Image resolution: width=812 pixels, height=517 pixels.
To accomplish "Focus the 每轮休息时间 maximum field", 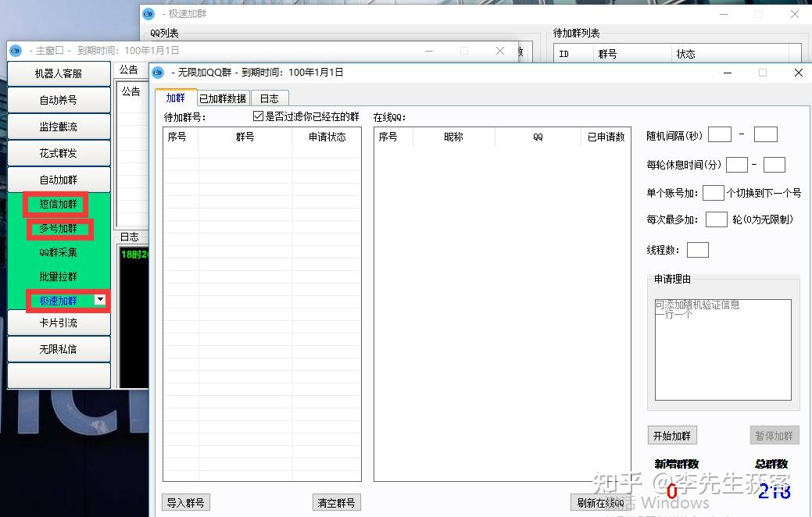I will (774, 165).
